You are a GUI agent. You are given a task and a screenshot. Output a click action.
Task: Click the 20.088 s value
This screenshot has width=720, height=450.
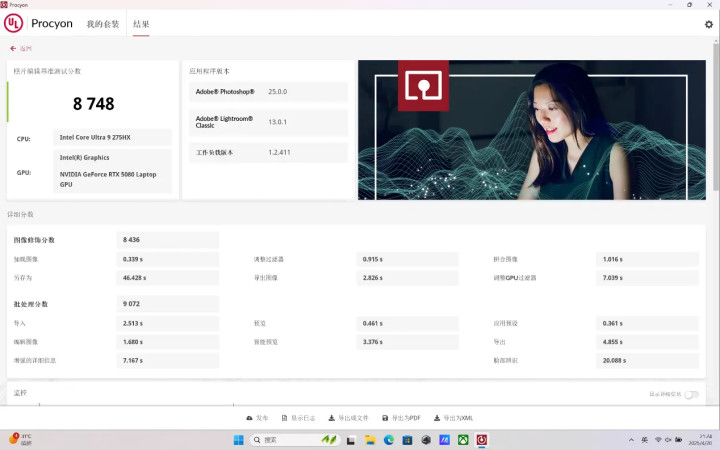(614, 360)
